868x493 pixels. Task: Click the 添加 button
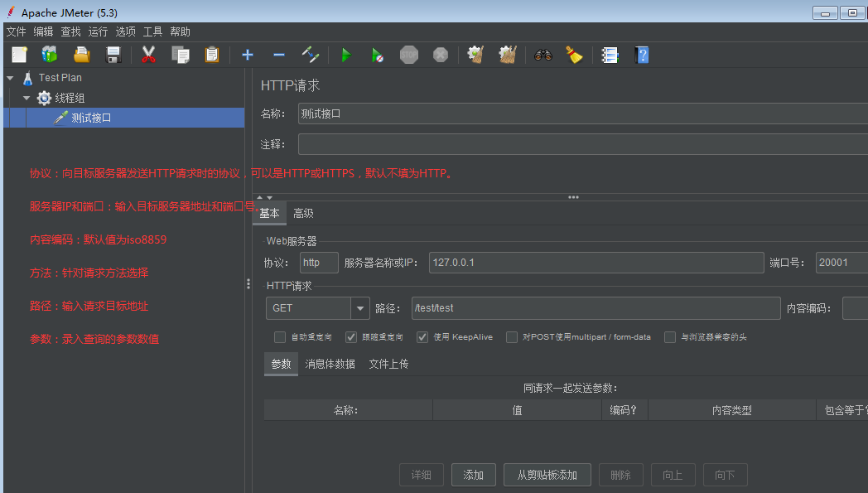click(x=473, y=475)
